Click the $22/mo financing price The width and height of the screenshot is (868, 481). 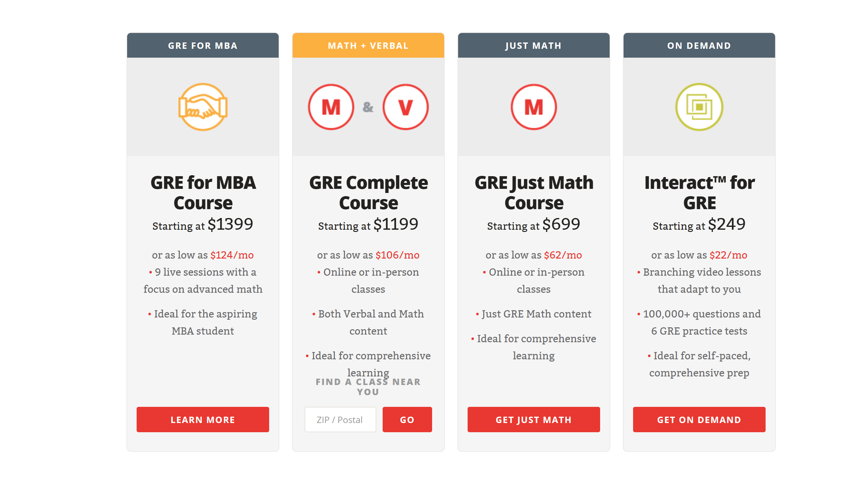click(x=728, y=255)
